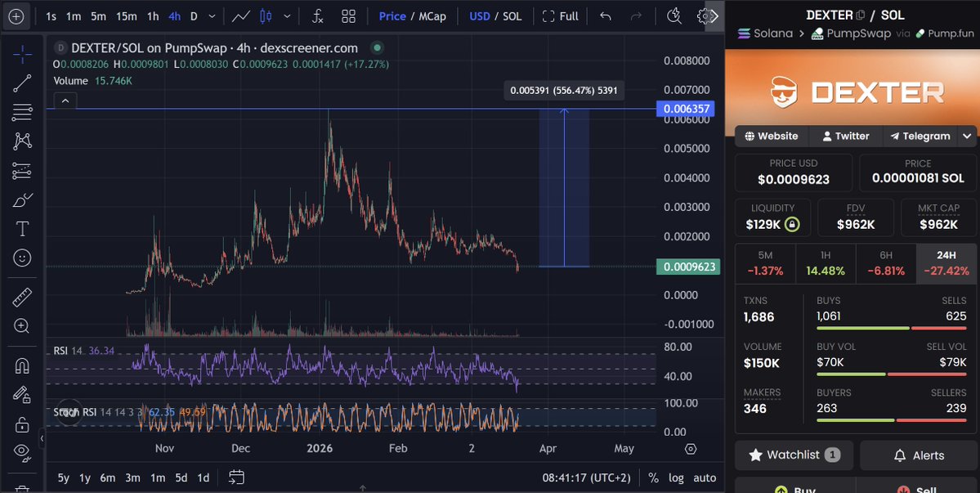Open the Website link

click(772, 136)
